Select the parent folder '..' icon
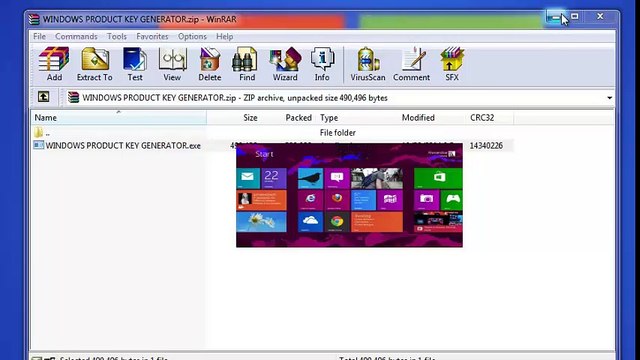 point(38,132)
